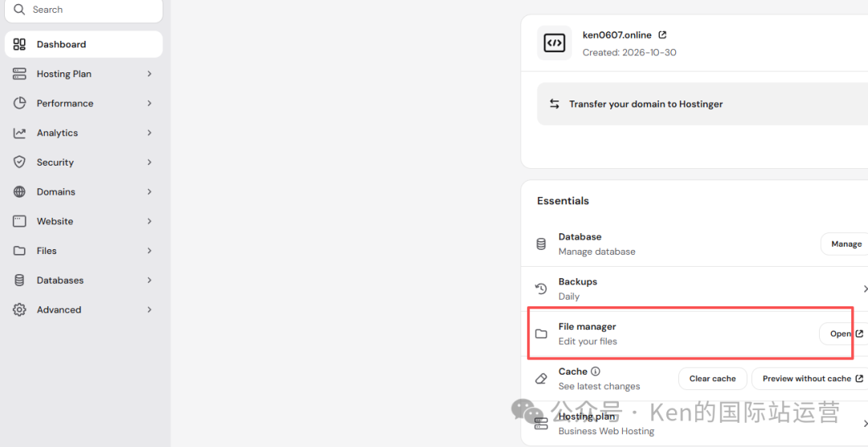
Task: Click the Performance pie chart icon
Action: 19,103
